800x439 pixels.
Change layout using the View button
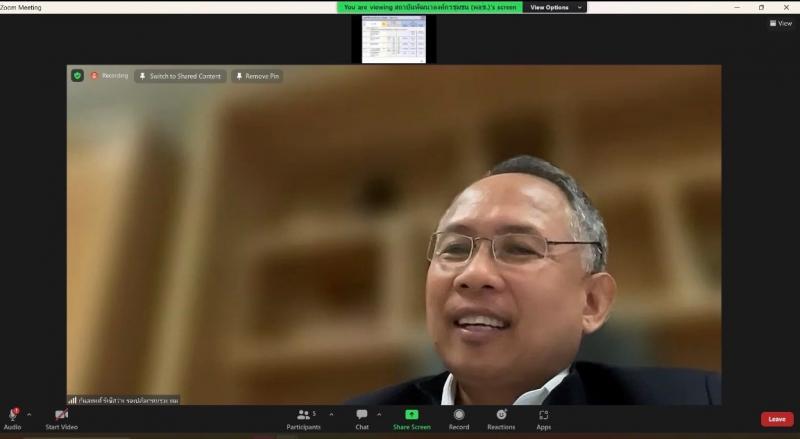pos(781,23)
